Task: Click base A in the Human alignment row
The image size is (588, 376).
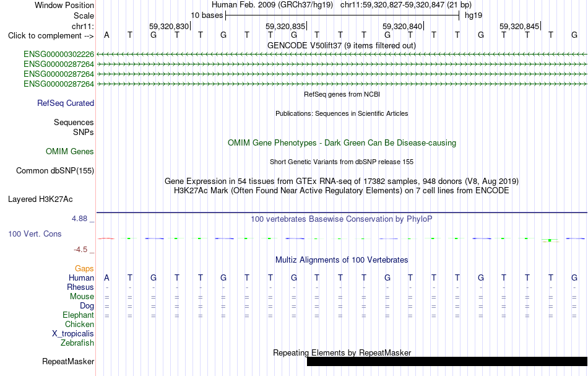Action: [107, 278]
